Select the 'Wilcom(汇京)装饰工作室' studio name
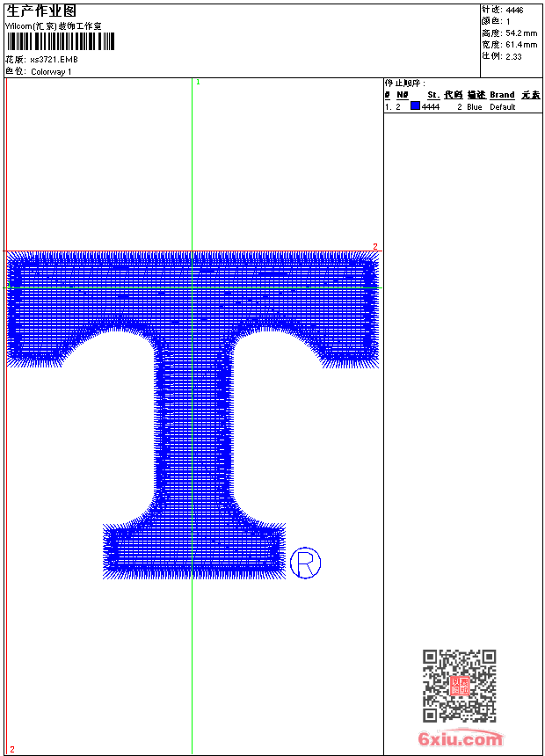545x756 pixels. [54, 26]
